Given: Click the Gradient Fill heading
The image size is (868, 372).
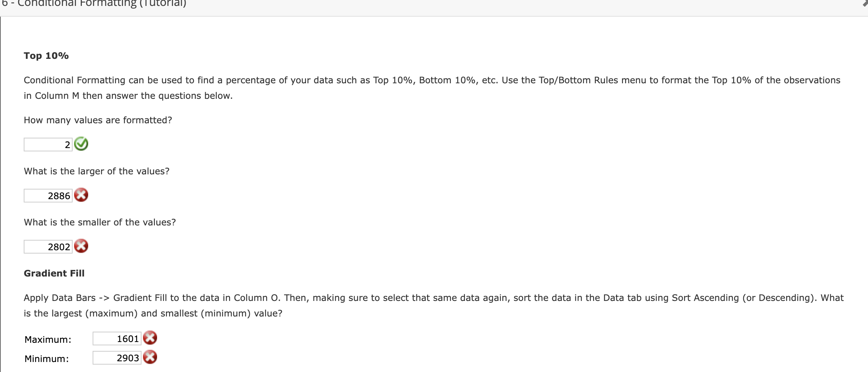Looking at the screenshot, I should (54, 273).
